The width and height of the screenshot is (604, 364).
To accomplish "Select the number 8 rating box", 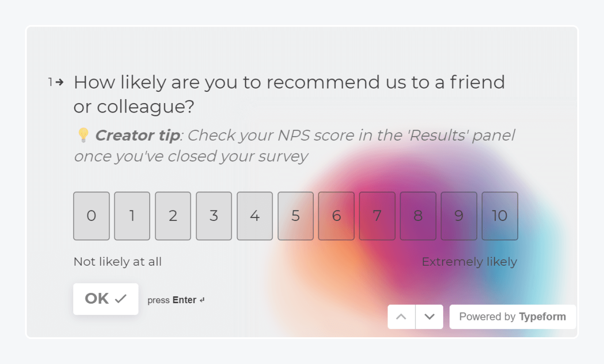I will (418, 216).
